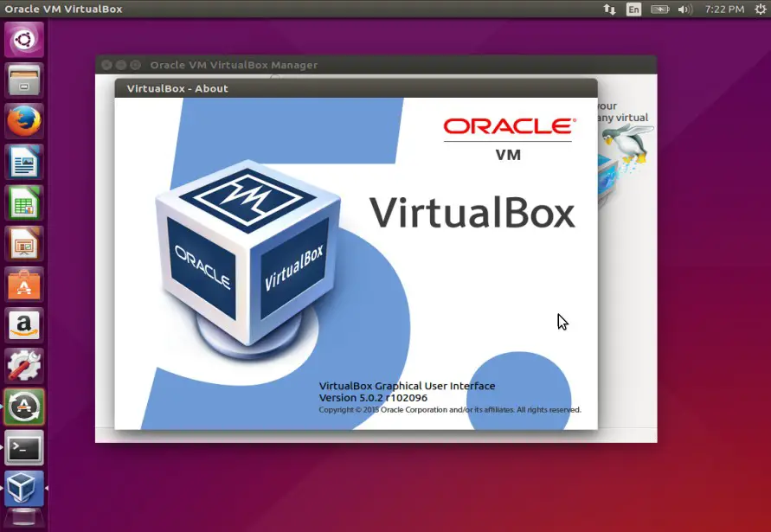
Task: Click the Version 5.0.2 r102096 text
Action: click(x=373, y=398)
